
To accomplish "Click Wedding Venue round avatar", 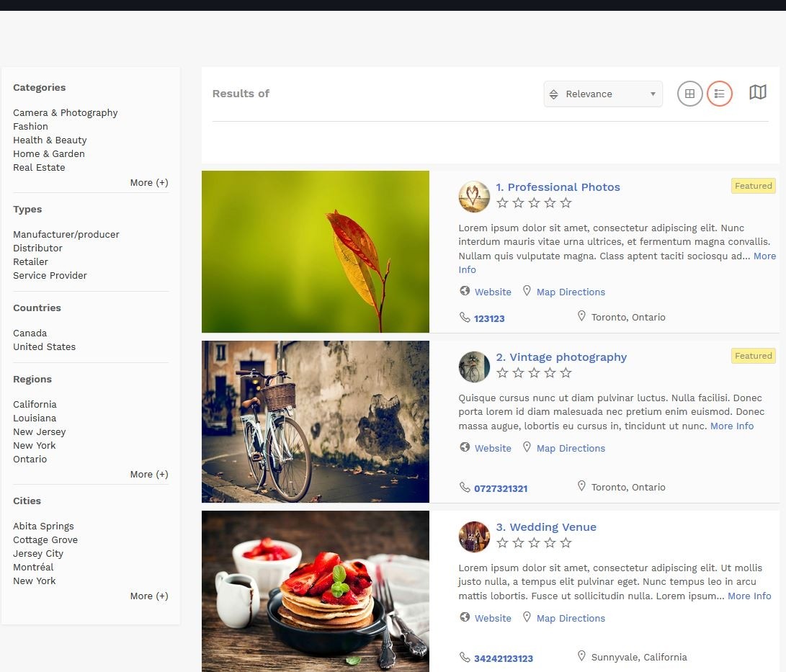I will click(474, 536).
